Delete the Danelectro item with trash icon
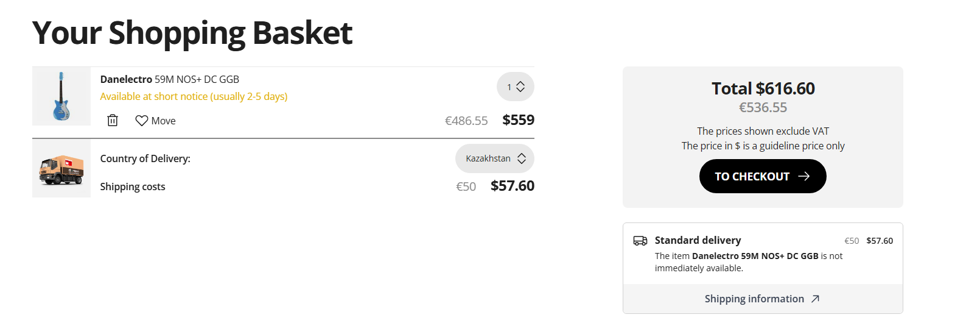 pyautogui.click(x=113, y=121)
